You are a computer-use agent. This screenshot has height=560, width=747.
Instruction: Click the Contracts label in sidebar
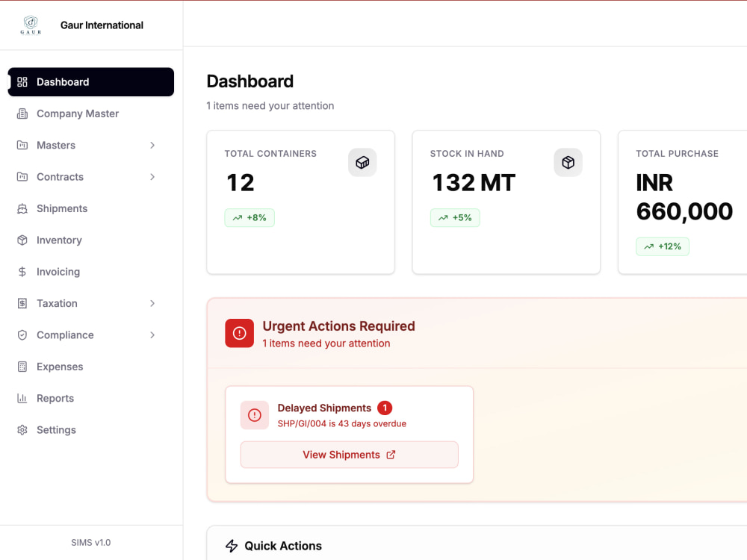[x=60, y=177]
